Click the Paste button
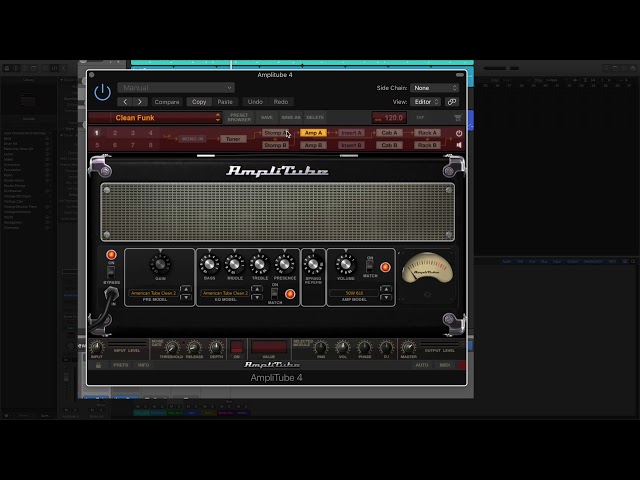Viewport: 640px width, 480px height. click(225, 102)
